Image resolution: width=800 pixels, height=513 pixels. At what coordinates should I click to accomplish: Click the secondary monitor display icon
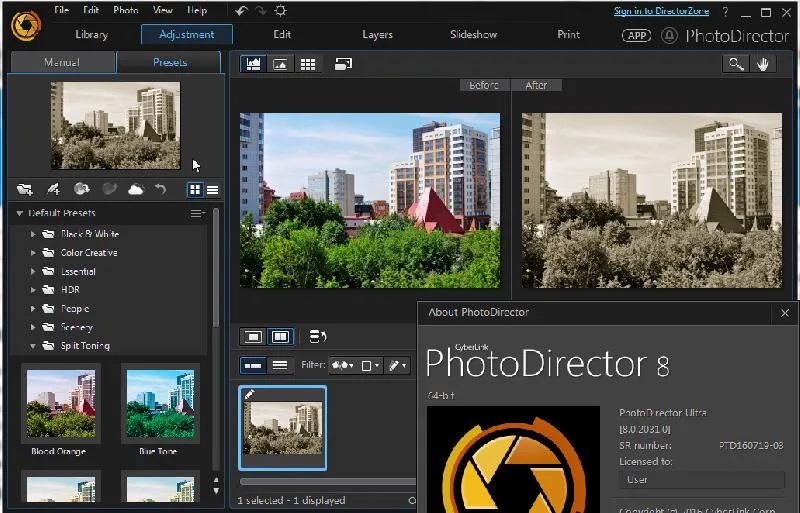[x=343, y=64]
